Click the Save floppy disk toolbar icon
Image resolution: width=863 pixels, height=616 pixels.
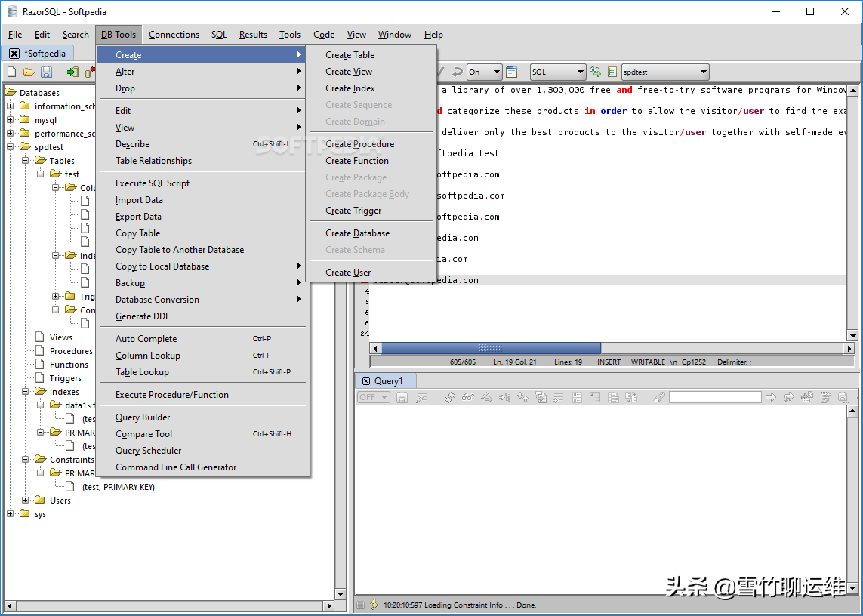pyautogui.click(x=47, y=72)
